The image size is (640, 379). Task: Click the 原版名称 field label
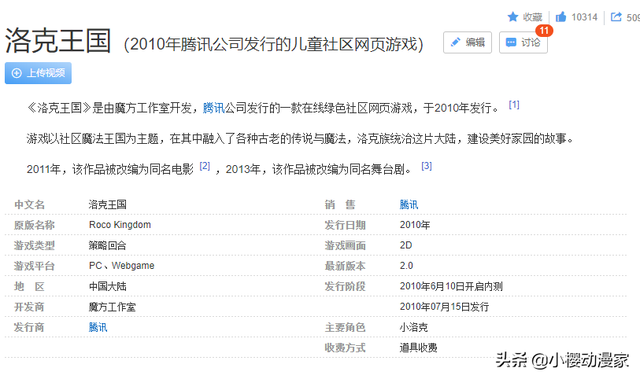(x=34, y=225)
